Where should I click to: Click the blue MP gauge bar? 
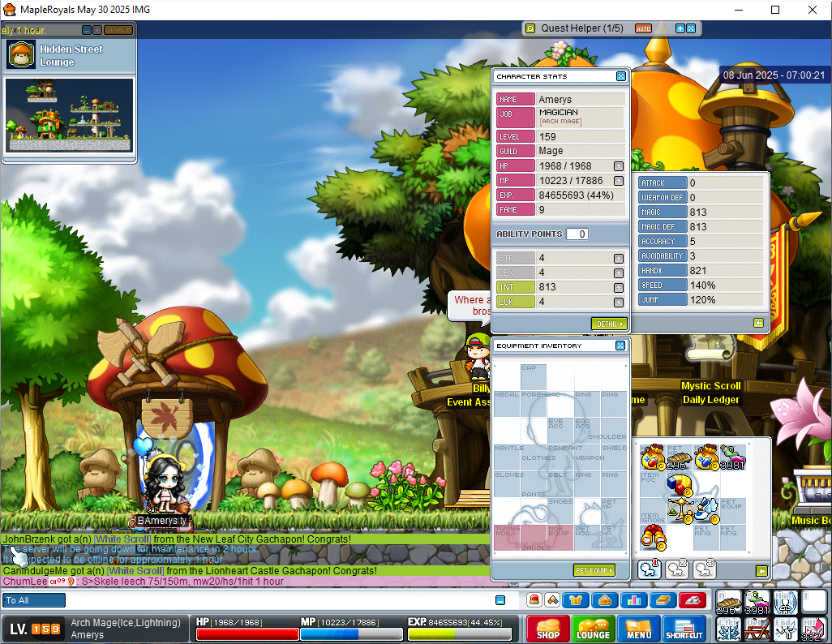point(352,634)
